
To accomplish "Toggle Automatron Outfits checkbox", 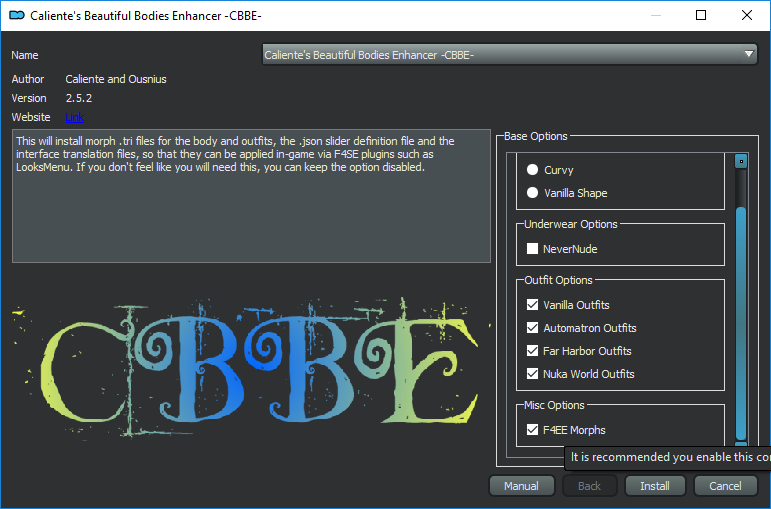I will tap(533, 328).
